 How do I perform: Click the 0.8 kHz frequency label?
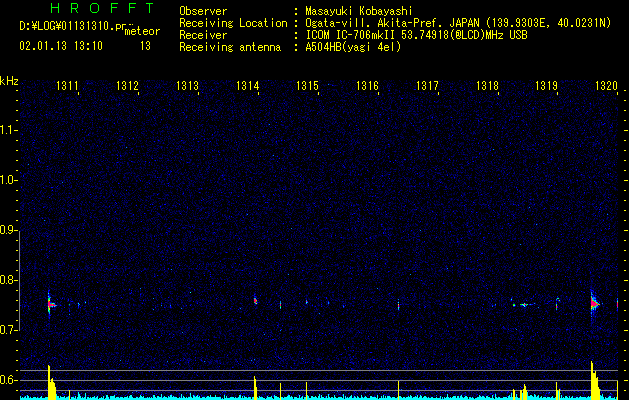pyautogui.click(x=9, y=280)
